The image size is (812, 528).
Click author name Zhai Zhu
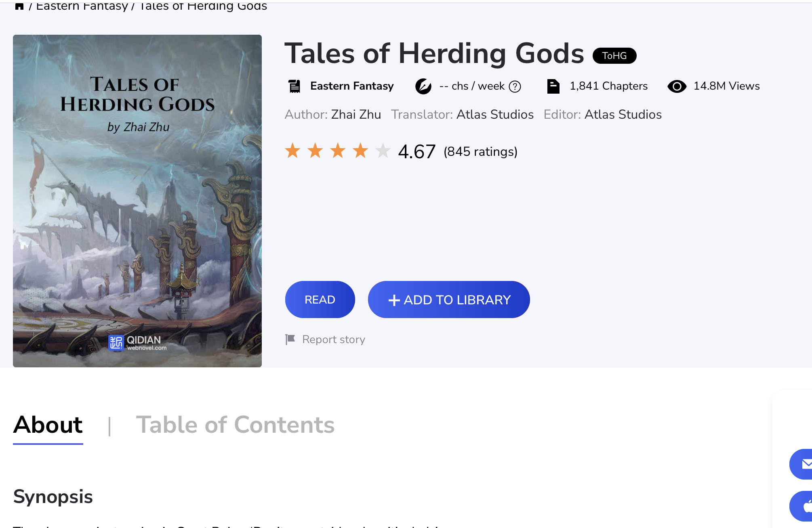[x=356, y=115]
